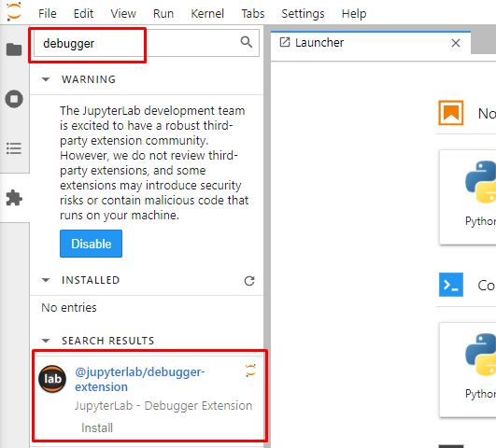
Task: Click the lab extension avatar icon
Action: click(x=52, y=379)
